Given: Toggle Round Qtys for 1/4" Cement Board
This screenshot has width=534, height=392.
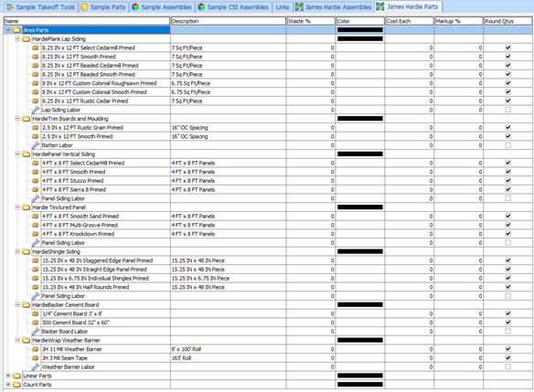Looking at the screenshot, I should pyautogui.click(x=507, y=313).
